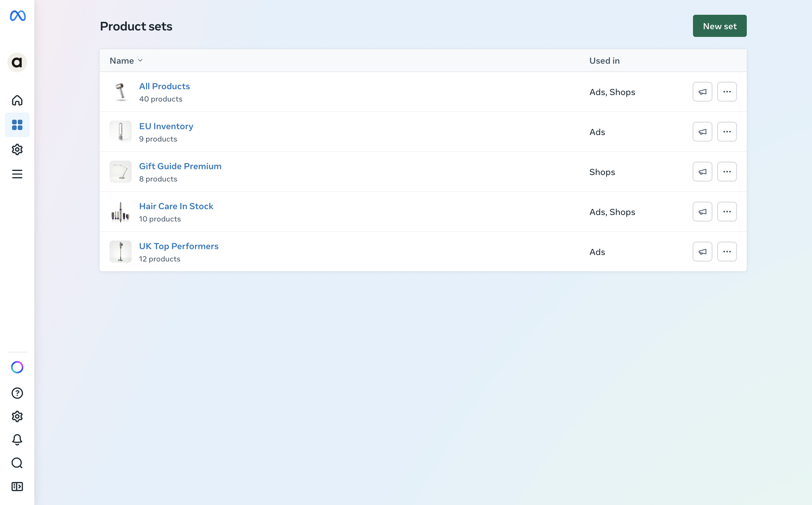
Task: Expand the Name column sort dropdown
Action: (140, 60)
